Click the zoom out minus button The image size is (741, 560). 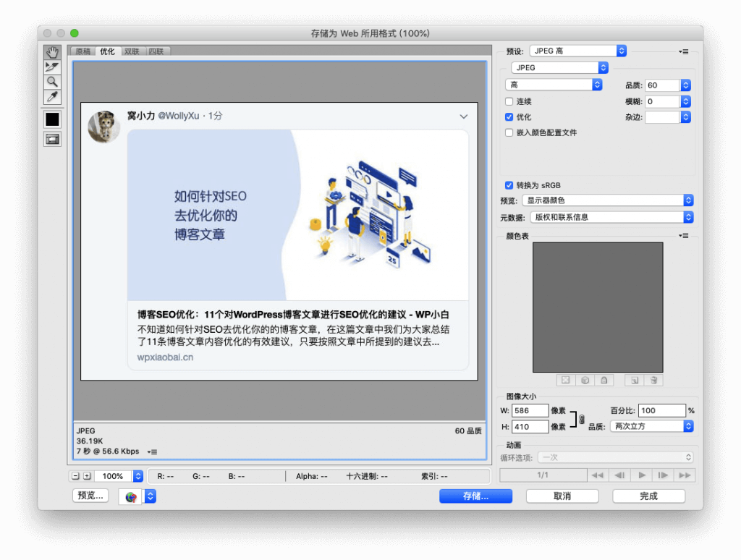tap(75, 476)
